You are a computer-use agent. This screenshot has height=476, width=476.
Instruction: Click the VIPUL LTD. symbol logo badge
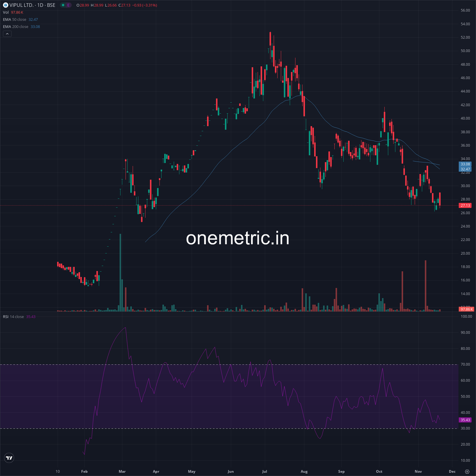point(6,5)
